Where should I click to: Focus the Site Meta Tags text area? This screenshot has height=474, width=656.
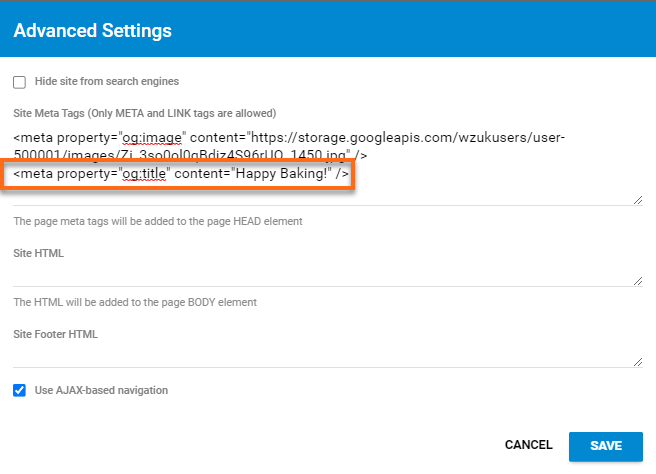point(400,190)
